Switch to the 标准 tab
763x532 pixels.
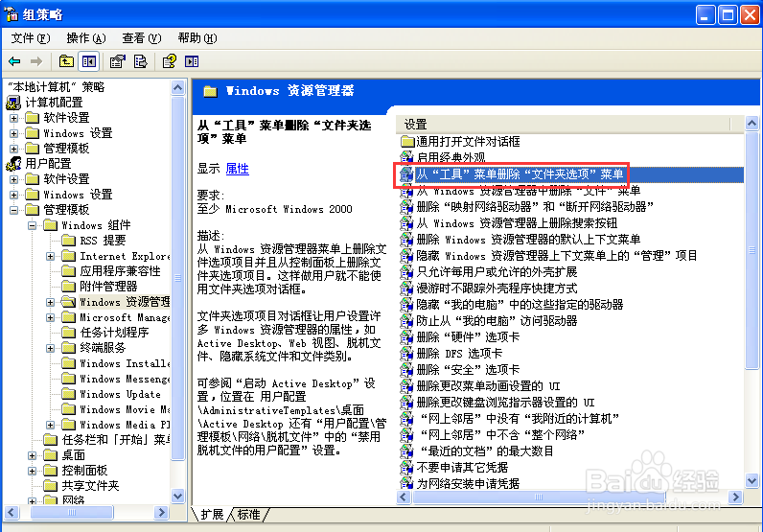tap(248, 515)
